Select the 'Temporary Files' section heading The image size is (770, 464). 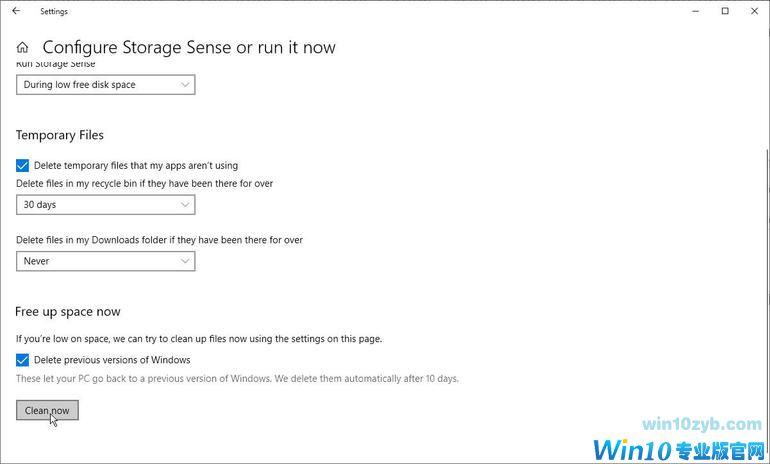click(60, 135)
